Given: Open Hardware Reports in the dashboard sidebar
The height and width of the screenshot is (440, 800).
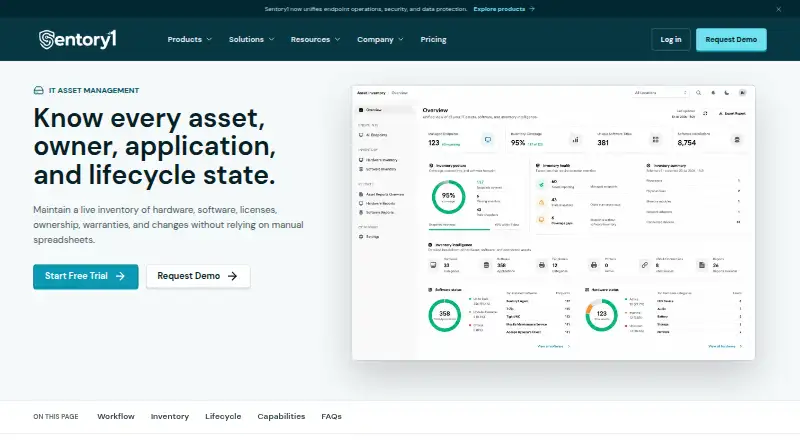Looking at the screenshot, I should 377,204.
